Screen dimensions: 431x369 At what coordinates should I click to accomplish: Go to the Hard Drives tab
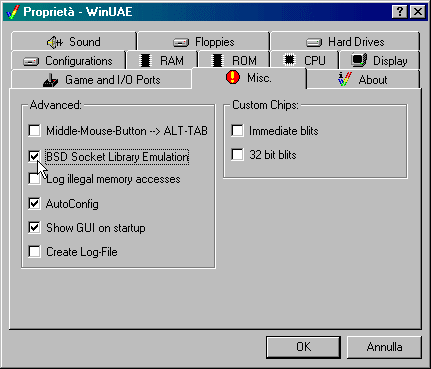pos(345,42)
